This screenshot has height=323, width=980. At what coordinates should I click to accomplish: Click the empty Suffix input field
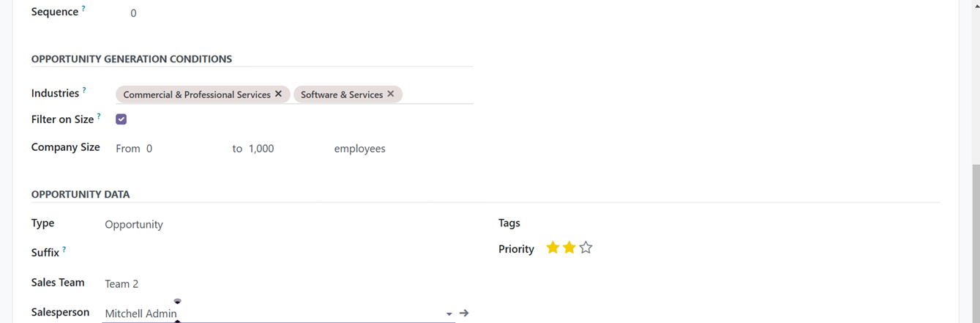tap(280, 253)
